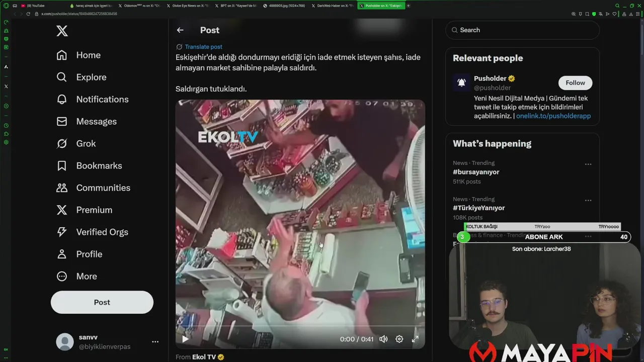Click the Ekol TV source link
This screenshot has width=644, height=362.
point(204,357)
